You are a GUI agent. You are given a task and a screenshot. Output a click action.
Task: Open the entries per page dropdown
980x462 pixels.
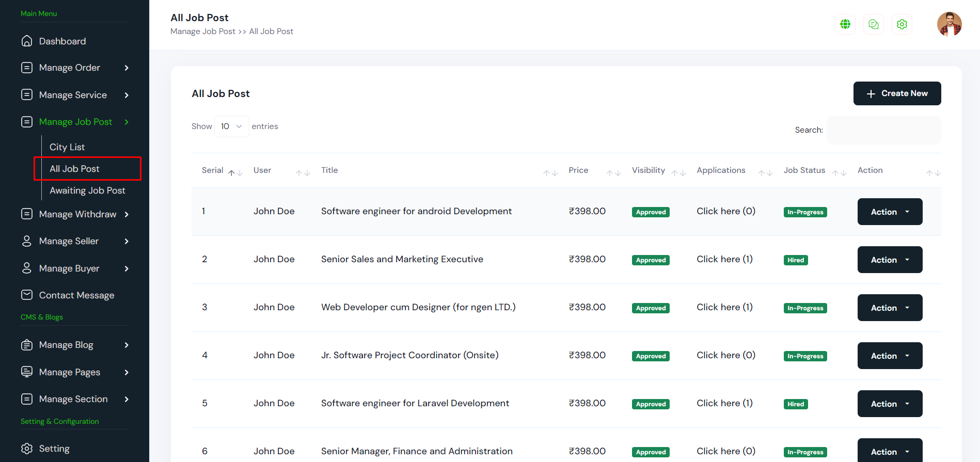231,126
